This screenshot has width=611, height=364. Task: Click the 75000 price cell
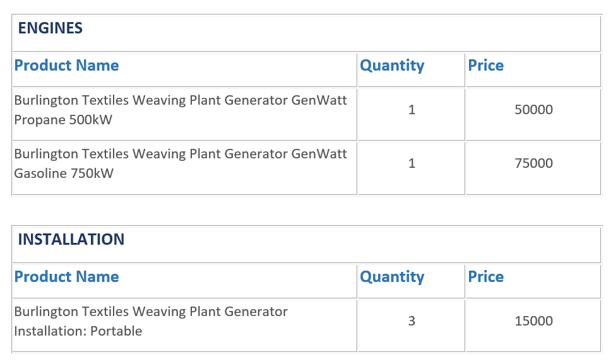point(533,168)
